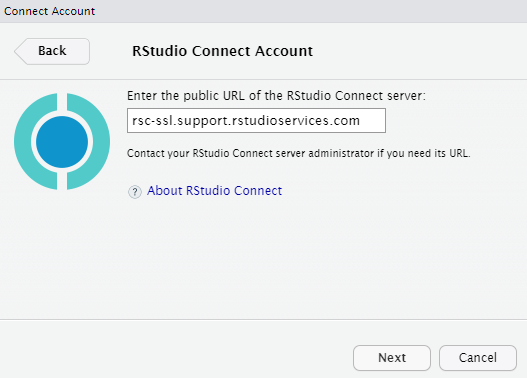Click the word 'Next' on its button

point(392,358)
